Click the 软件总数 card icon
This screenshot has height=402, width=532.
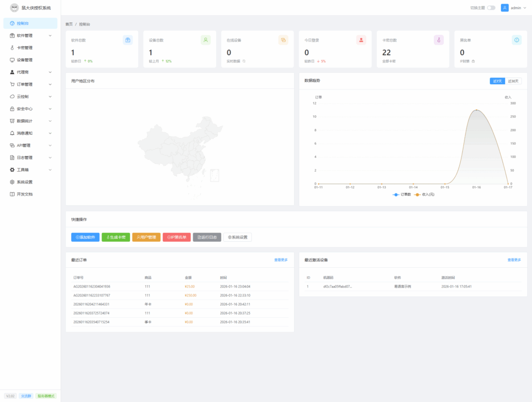[x=127, y=40]
